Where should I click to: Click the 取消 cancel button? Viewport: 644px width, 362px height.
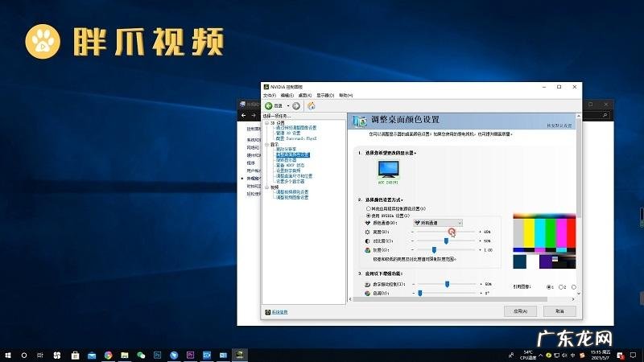click(559, 311)
